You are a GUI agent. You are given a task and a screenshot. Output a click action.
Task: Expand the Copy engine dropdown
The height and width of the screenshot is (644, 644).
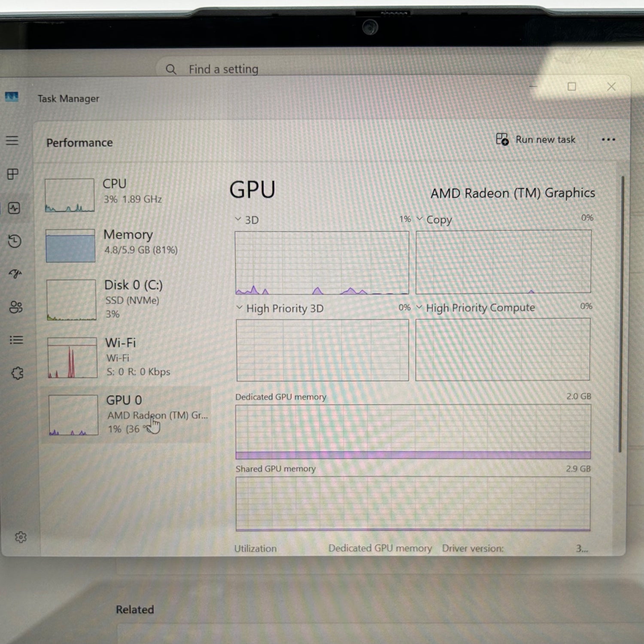(434, 219)
